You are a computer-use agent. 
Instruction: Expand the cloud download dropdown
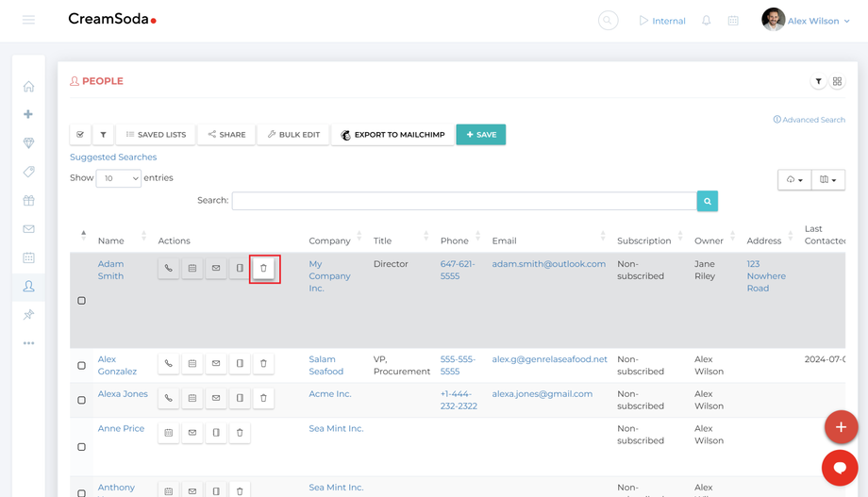point(794,180)
